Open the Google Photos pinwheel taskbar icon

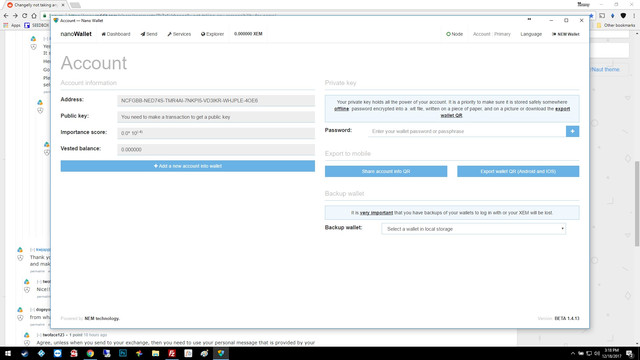[139, 353]
